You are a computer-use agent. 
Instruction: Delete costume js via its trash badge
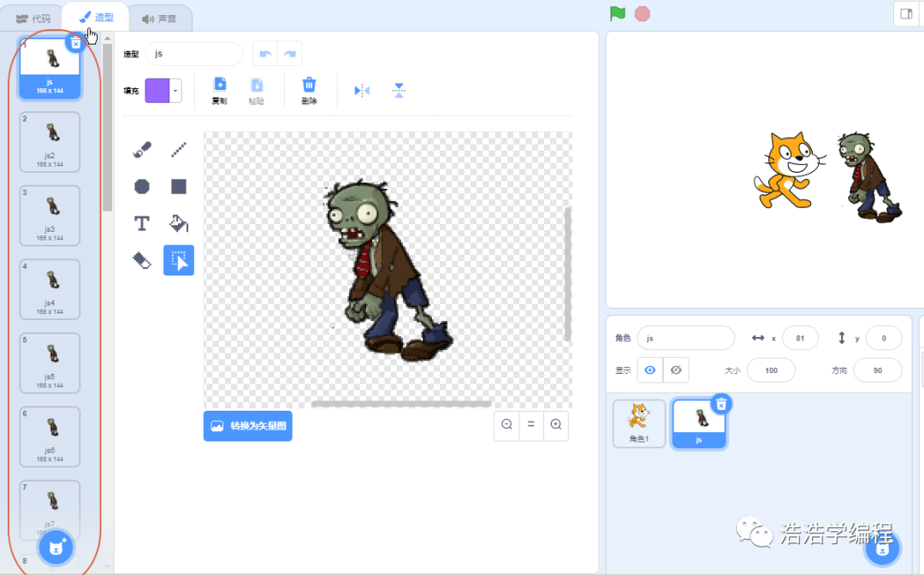[75, 43]
